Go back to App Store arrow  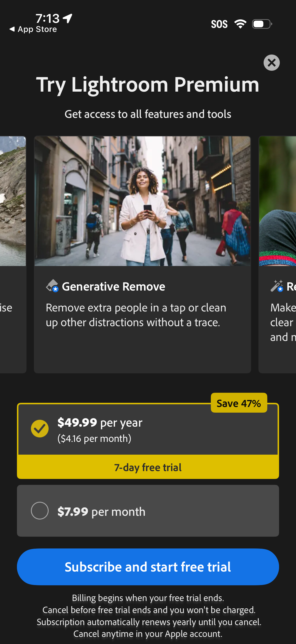12,29
